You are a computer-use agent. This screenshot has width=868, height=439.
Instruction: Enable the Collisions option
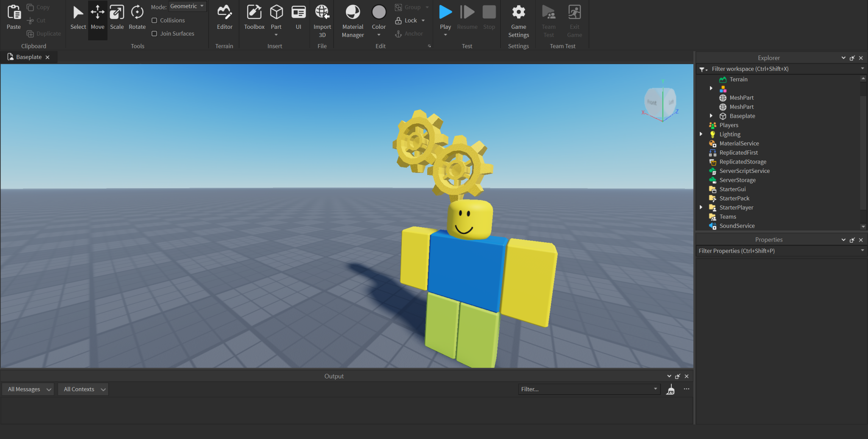tap(155, 20)
